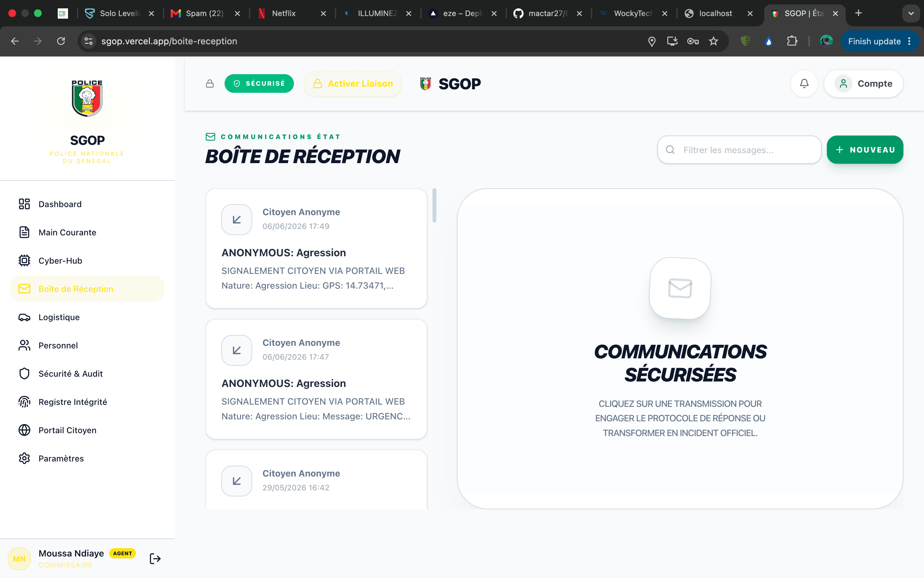This screenshot has height=578, width=924.
Task: Click the browser profile avatar
Action: coord(826,41)
